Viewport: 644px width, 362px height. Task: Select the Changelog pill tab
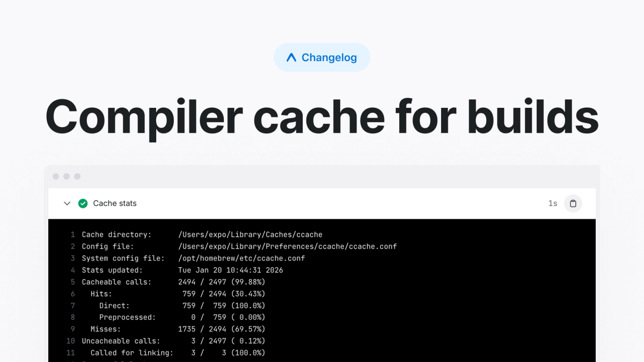[x=322, y=57]
